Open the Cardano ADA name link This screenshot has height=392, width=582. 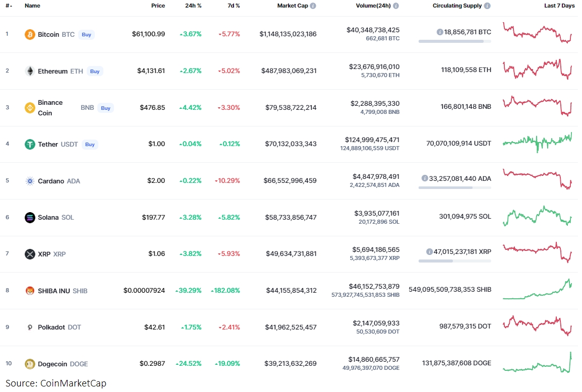(x=59, y=181)
